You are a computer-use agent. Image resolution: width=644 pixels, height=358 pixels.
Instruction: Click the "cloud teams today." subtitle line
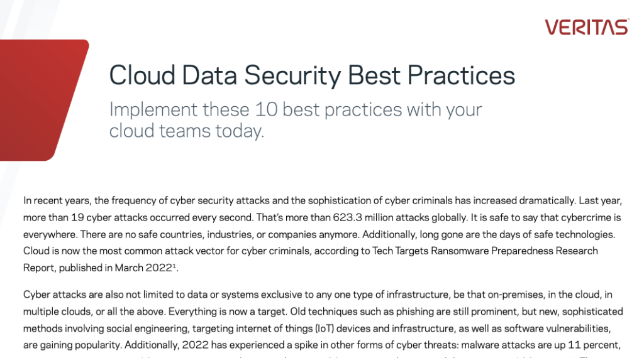click(x=186, y=131)
